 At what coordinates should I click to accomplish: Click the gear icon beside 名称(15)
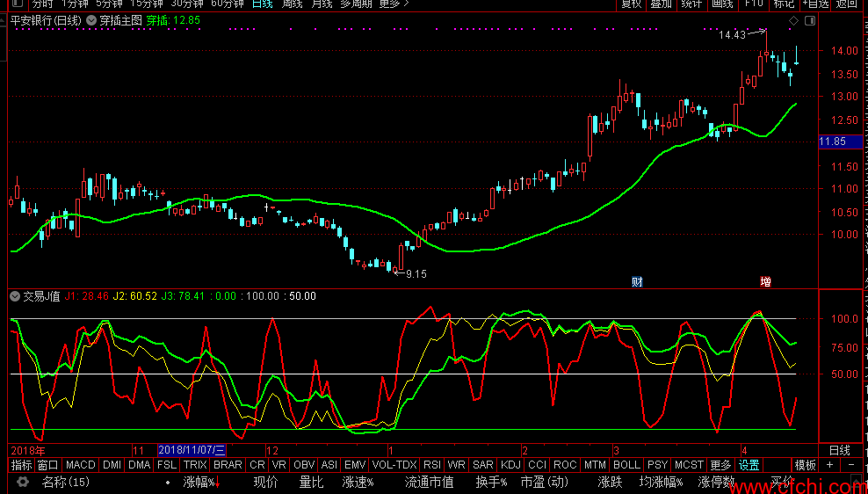23,483
